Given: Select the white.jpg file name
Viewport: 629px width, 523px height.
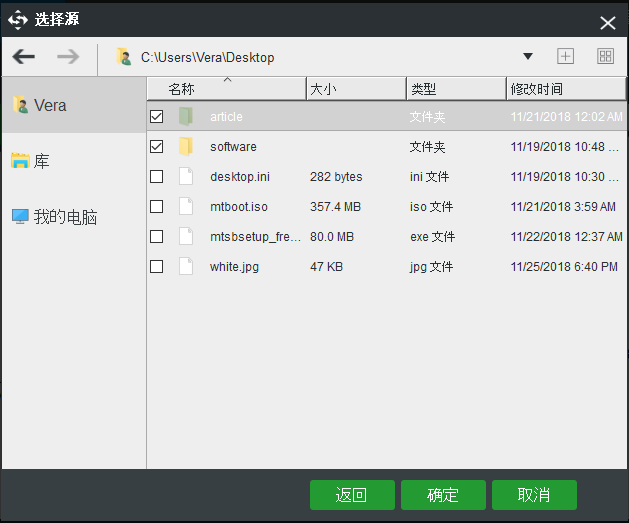Looking at the screenshot, I should point(234,267).
